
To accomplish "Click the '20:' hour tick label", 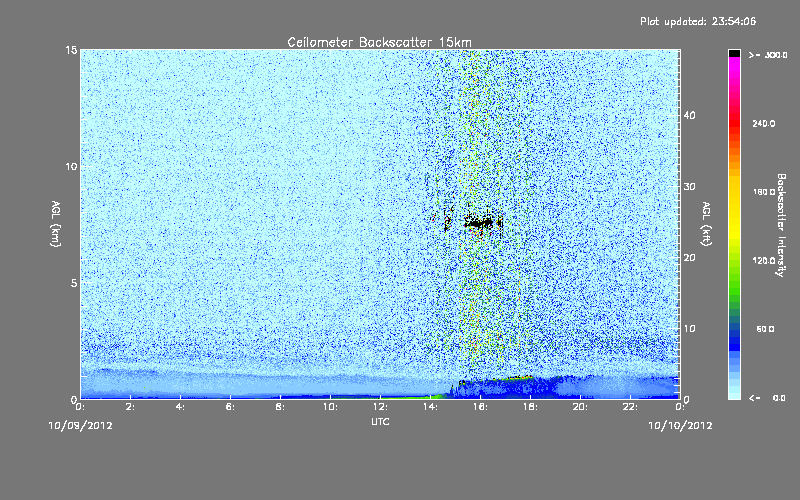I will point(580,407).
